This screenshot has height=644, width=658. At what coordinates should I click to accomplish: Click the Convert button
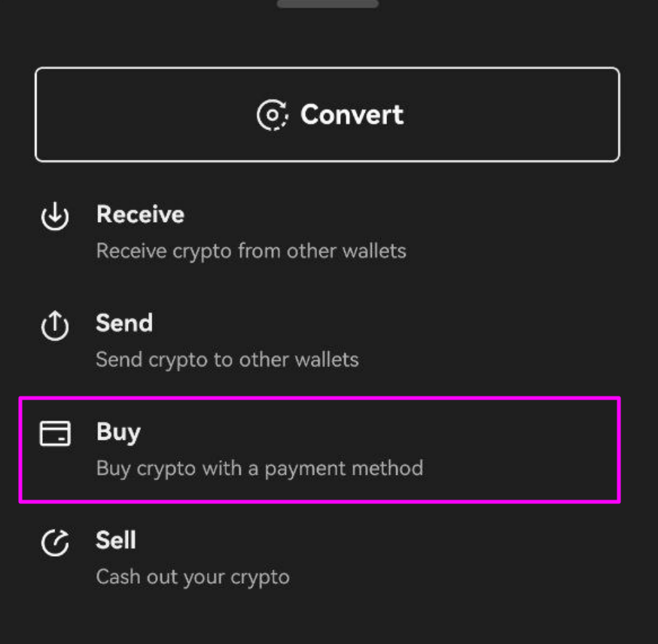[327, 114]
